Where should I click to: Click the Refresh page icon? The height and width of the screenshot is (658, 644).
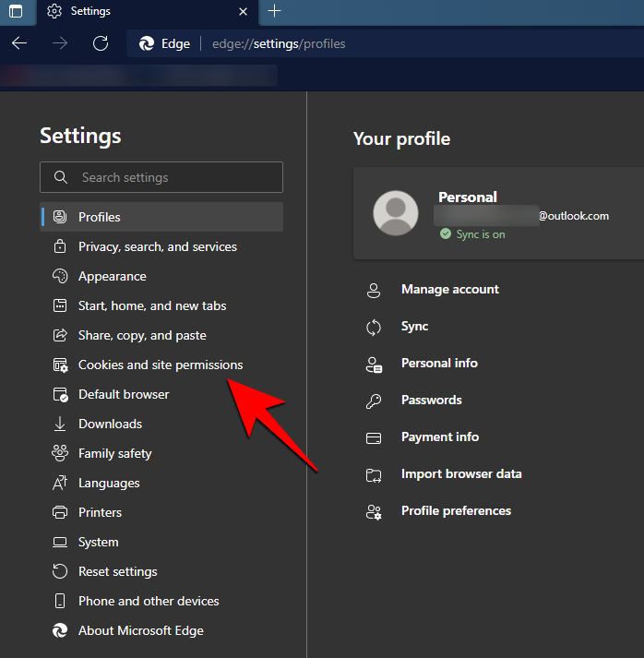(101, 43)
